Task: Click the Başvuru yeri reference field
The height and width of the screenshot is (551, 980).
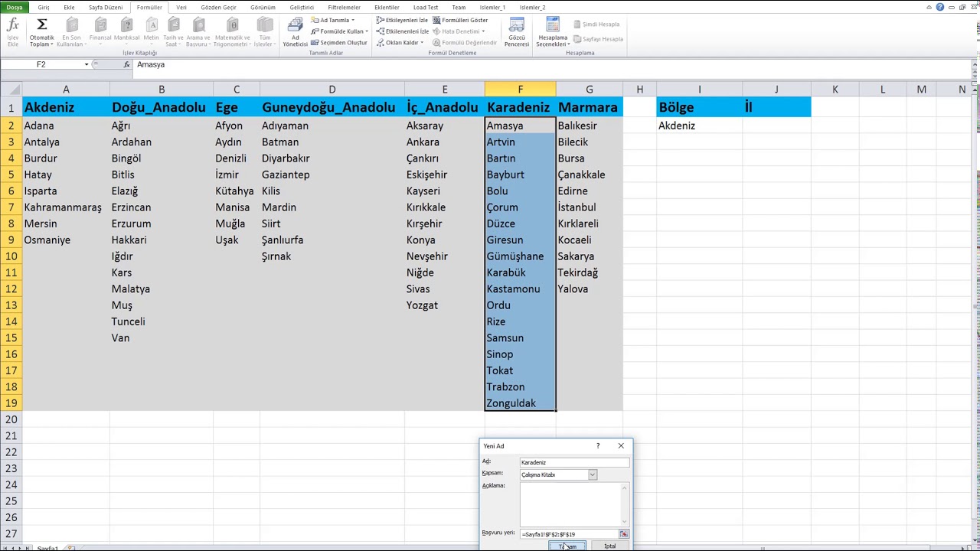Action: 569,534
